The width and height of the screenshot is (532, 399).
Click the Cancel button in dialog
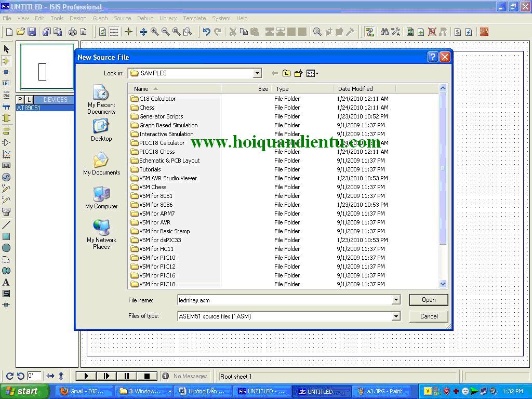(429, 316)
